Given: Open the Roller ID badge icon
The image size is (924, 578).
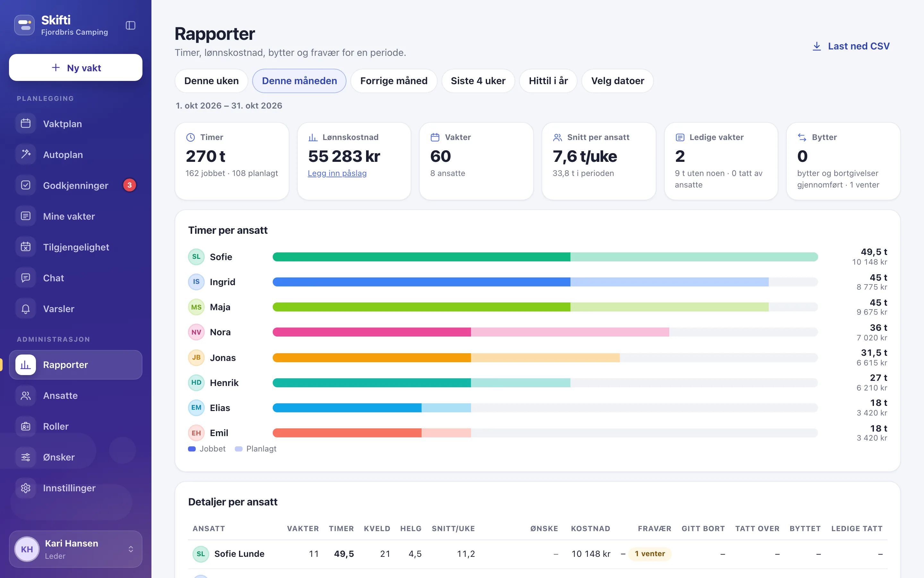Looking at the screenshot, I should click(26, 426).
